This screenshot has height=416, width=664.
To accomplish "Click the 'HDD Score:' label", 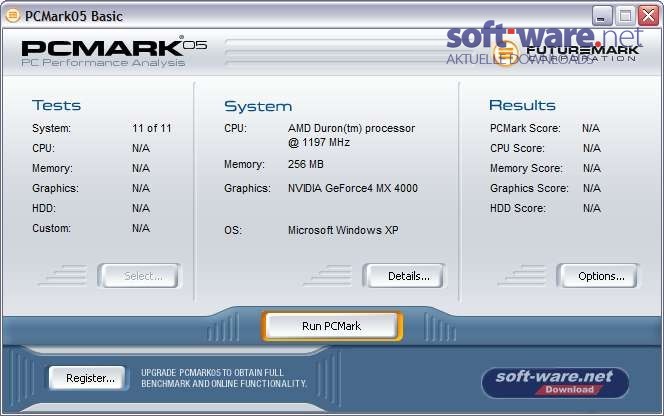I will tap(518, 208).
